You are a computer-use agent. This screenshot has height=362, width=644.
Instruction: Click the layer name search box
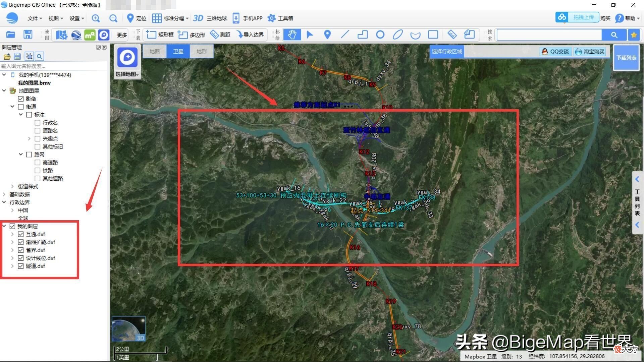point(54,66)
